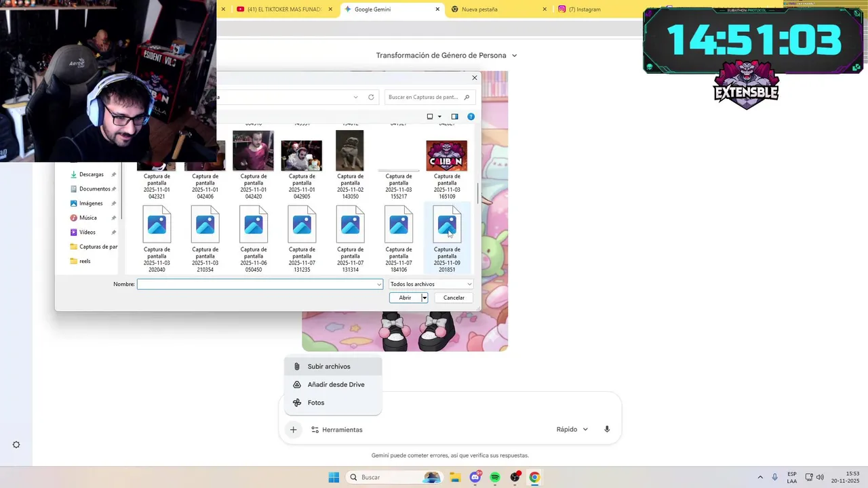Click the Buscar en Capturas de pantalla search box

click(429, 97)
